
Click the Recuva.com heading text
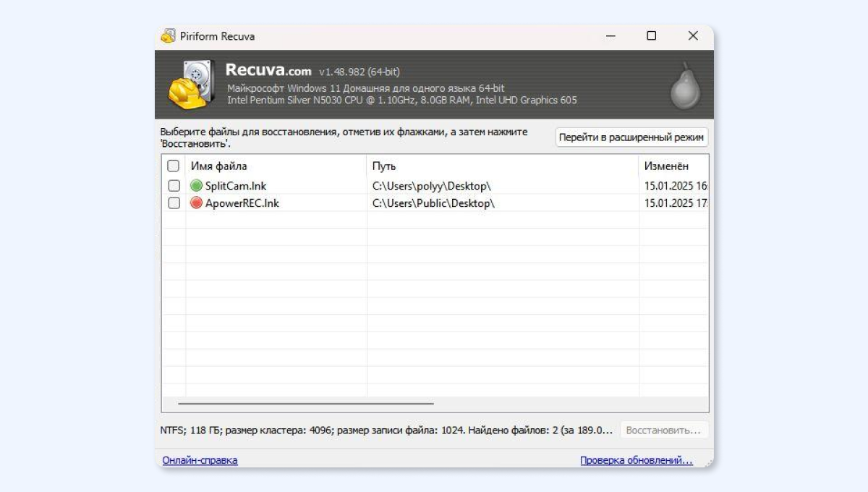[x=268, y=70]
